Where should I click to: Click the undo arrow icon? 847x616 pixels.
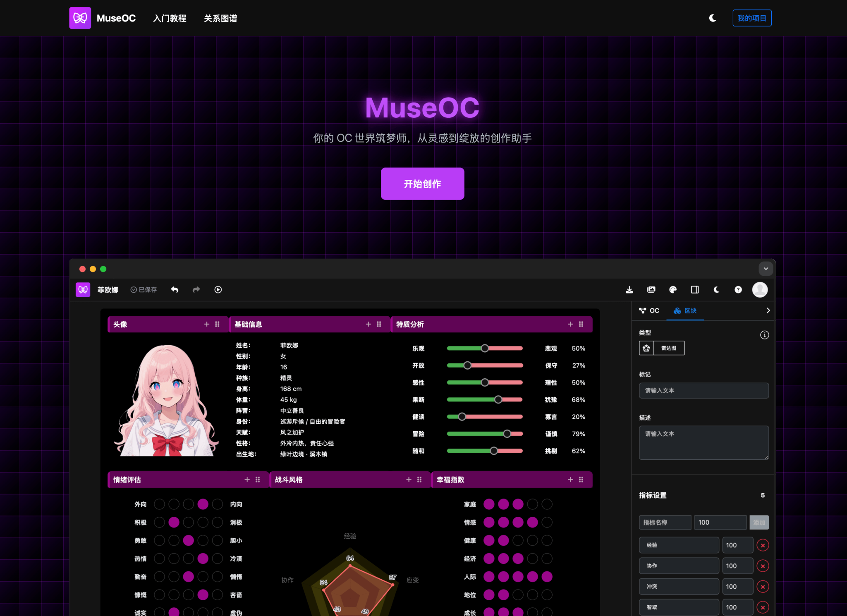pyautogui.click(x=175, y=289)
